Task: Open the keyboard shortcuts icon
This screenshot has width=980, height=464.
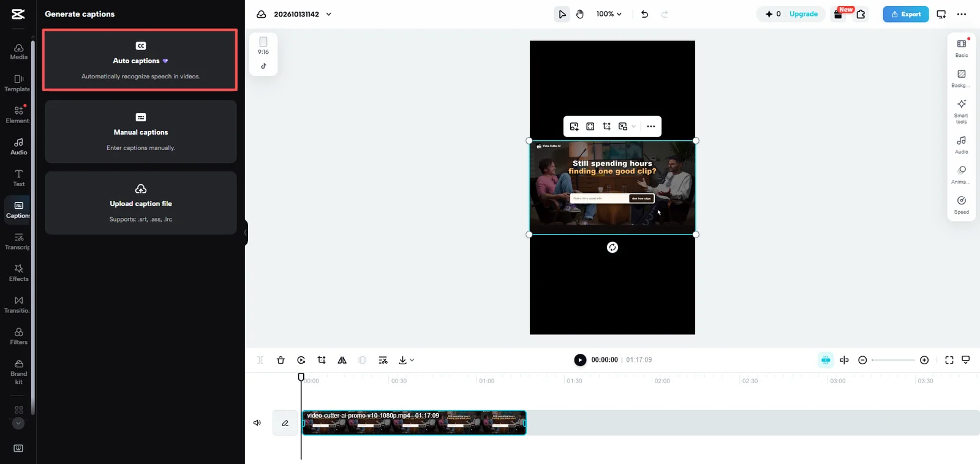Action: 18,448
